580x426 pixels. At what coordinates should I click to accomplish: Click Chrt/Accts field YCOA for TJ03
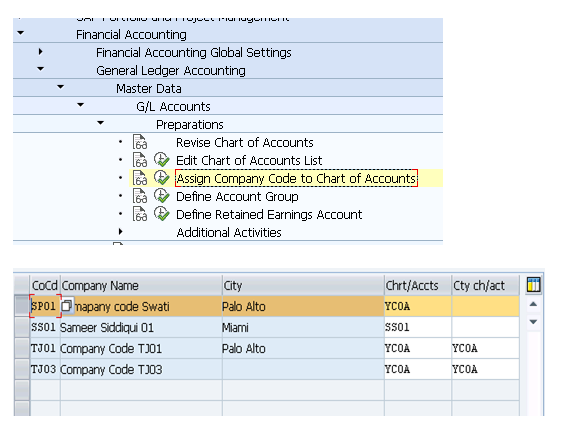click(x=418, y=369)
